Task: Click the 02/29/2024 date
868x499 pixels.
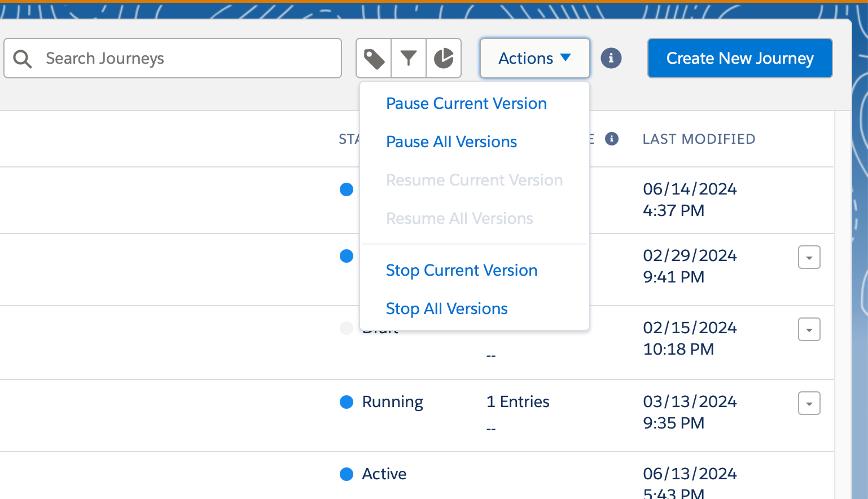Action: pos(690,256)
